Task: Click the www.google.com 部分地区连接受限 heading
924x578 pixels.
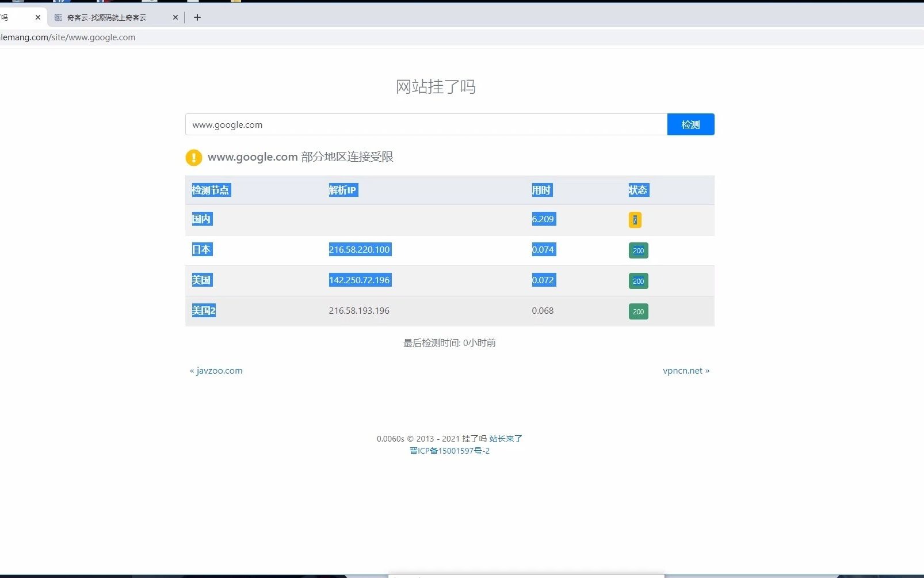Action: click(300, 157)
